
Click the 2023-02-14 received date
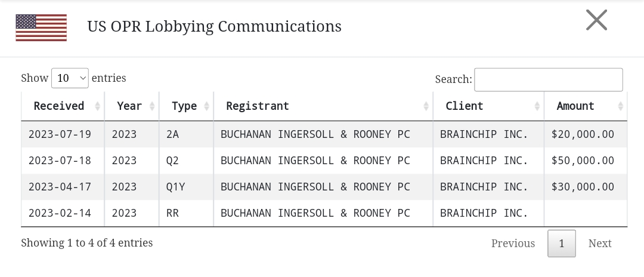tap(60, 213)
